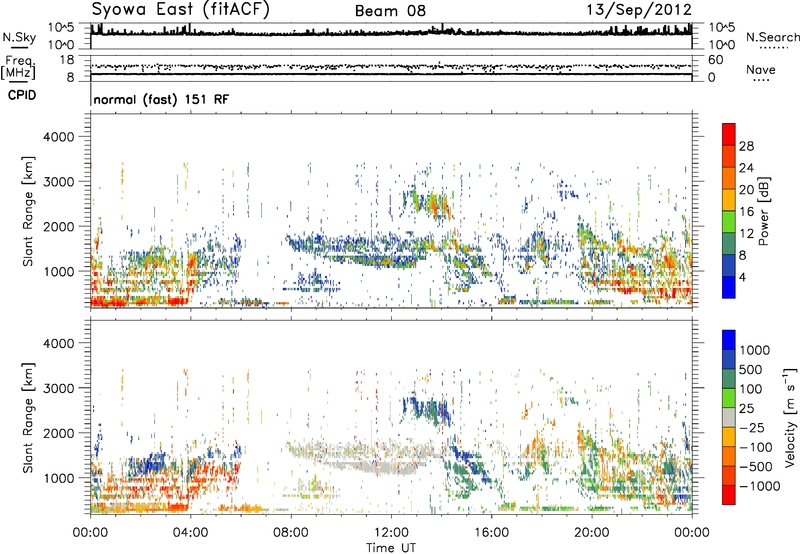This screenshot has height=554, width=800.
Task: Click the plot title "Syowa East (fitACF)"
Action: (x=181, y=9)
